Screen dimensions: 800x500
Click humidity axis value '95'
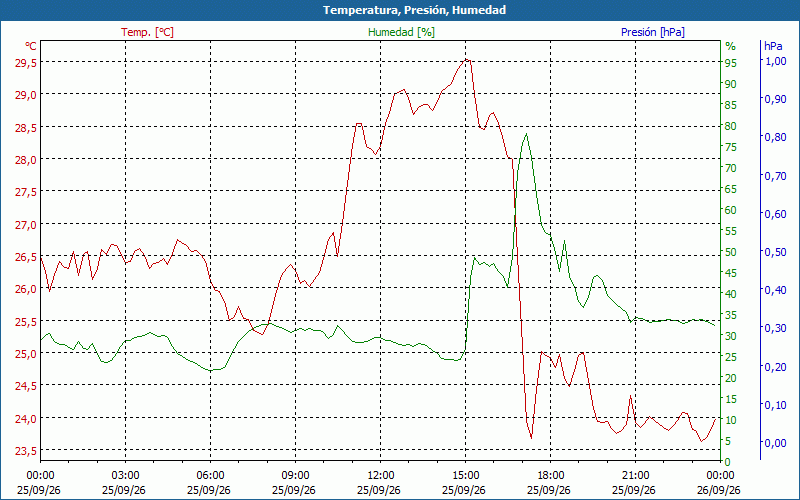click(731, 63)
